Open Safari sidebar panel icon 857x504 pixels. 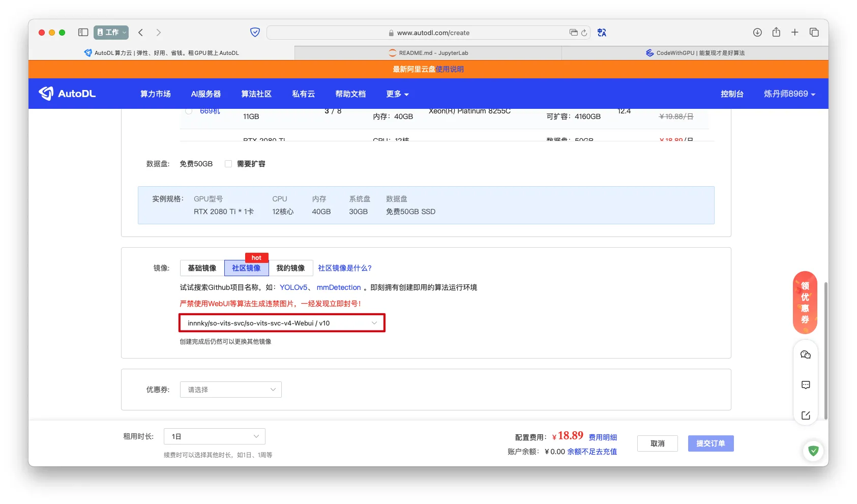pyautogui.click(x=83, y=33)
